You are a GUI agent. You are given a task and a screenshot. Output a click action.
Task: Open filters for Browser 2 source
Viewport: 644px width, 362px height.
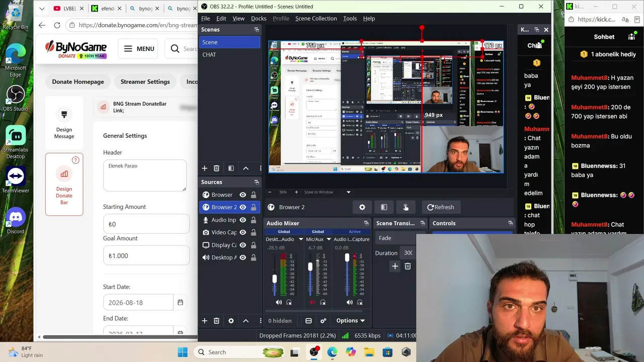coord(384,207)
